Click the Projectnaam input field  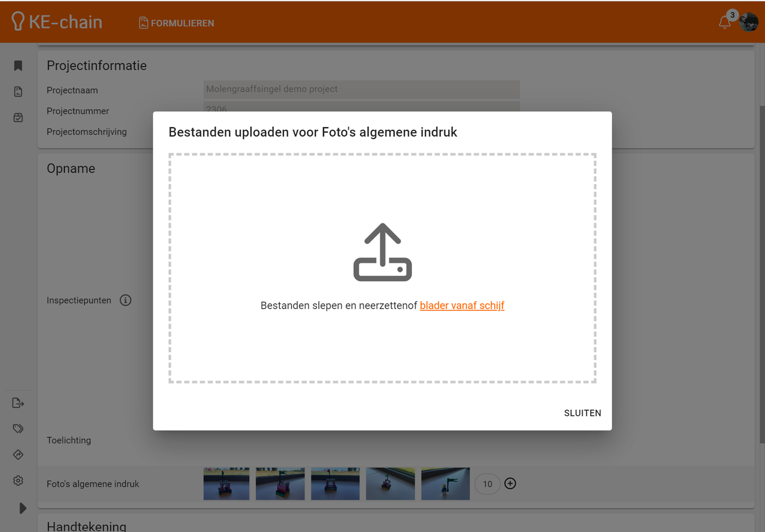[x=361, y=89]
